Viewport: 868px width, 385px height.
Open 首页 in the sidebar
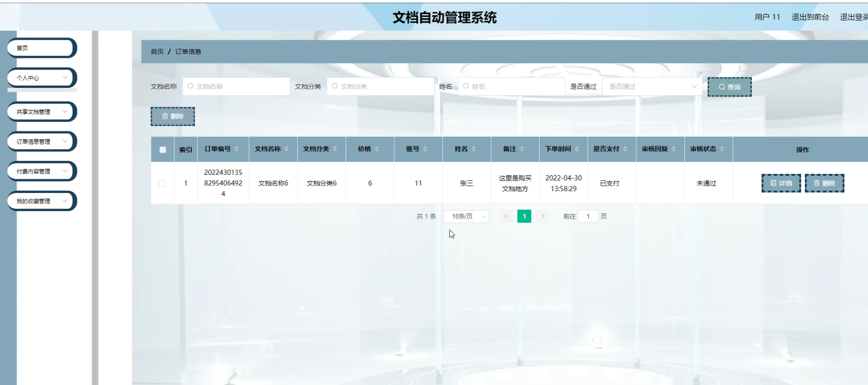click(42, 48)
